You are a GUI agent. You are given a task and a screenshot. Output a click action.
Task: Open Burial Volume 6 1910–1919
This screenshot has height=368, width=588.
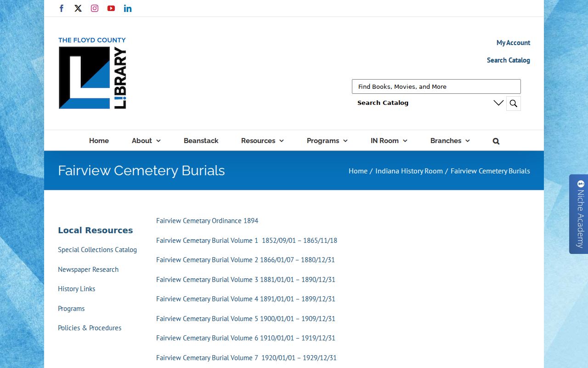pyautogui.click(x=246, y=338)
